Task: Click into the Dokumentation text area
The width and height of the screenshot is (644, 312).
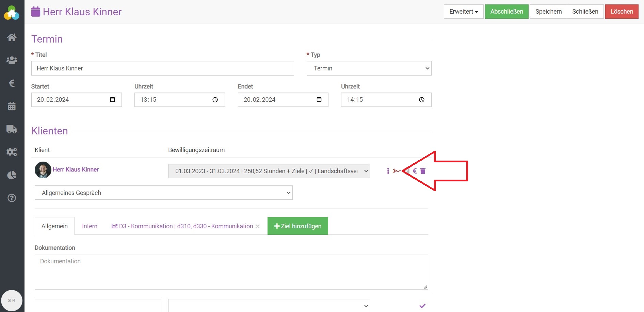Action: pyautogui.click(x=231, y=272)
